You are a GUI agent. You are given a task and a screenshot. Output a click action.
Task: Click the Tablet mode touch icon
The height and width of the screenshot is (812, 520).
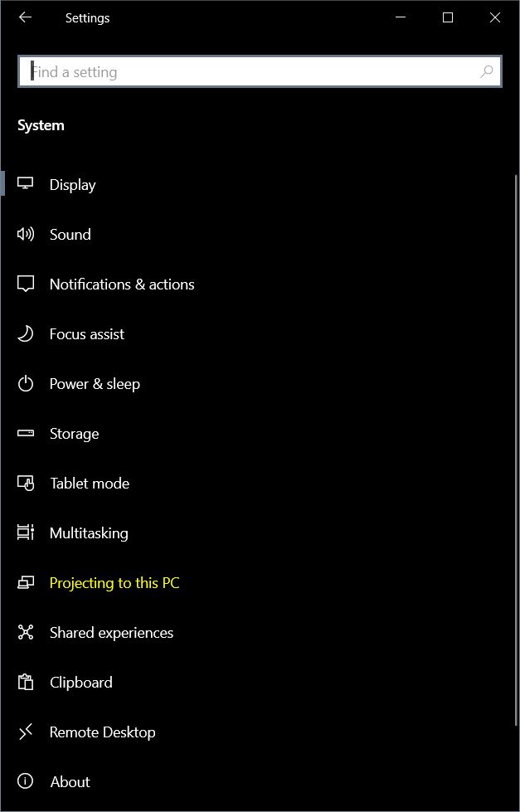coord(26,484)
